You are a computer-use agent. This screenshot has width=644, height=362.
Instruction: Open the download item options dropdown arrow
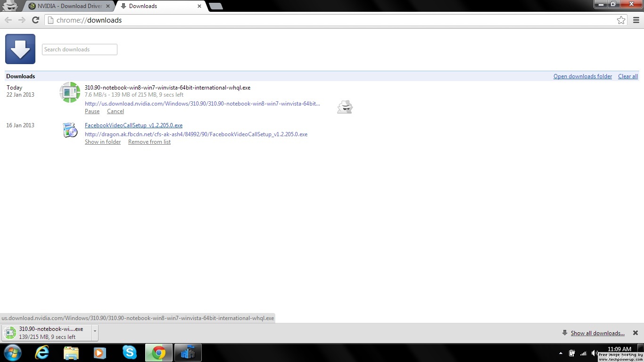(x=95, y=333)
